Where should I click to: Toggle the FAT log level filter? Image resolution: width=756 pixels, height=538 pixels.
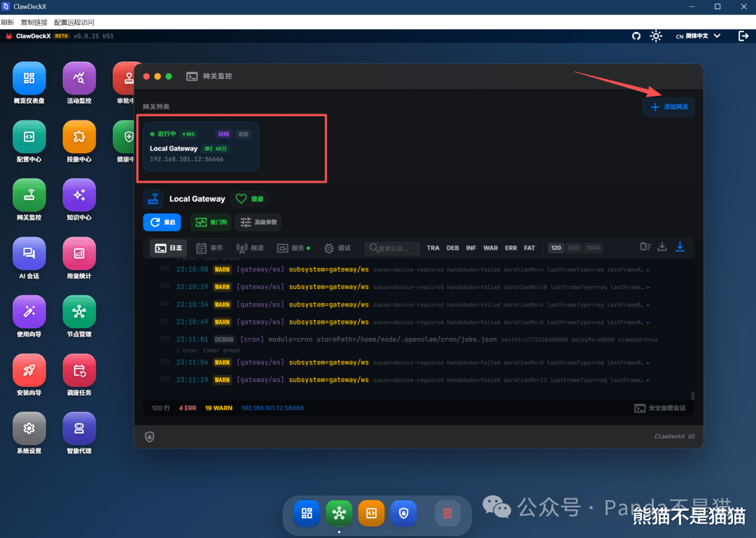tap(529, 248)
